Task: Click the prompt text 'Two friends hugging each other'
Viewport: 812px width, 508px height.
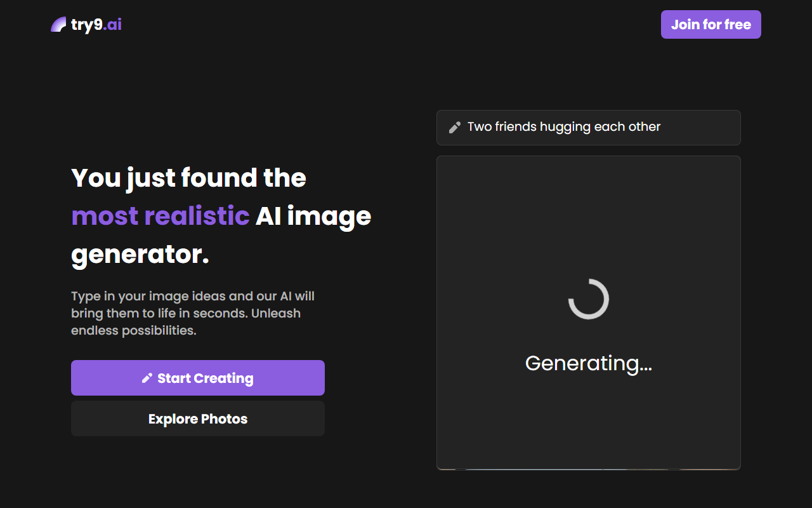Action: coord(563,127)
